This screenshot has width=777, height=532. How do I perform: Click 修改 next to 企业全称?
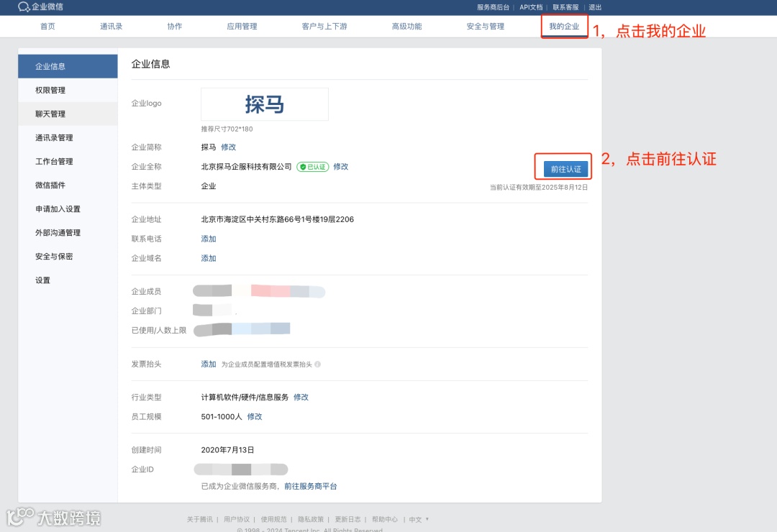click(340, 167)
